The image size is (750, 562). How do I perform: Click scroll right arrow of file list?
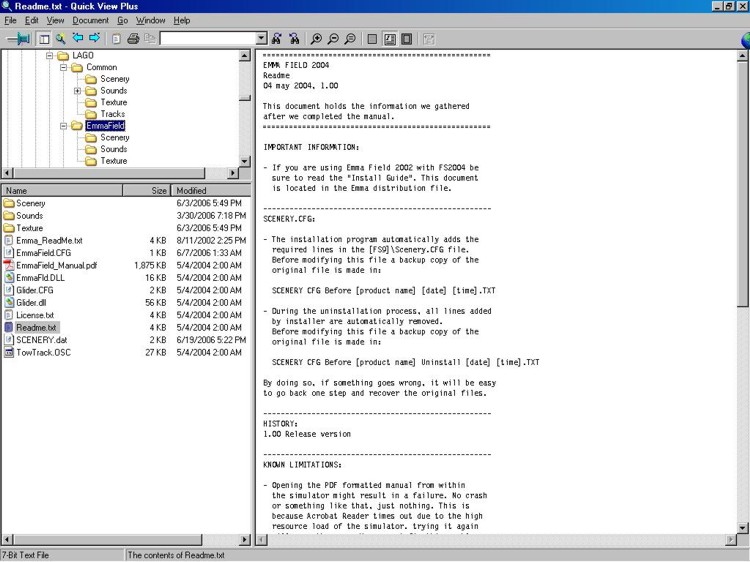point(245,540)
